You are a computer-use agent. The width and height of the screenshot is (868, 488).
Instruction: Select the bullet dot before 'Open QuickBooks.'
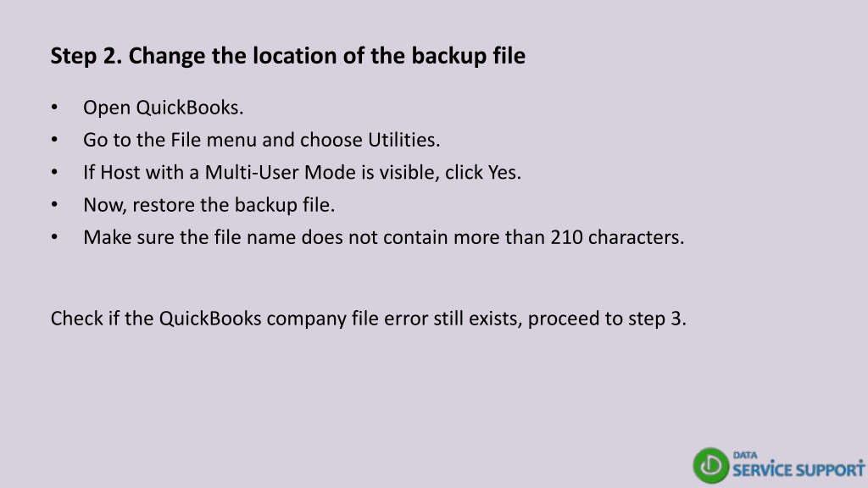[54, 108]
